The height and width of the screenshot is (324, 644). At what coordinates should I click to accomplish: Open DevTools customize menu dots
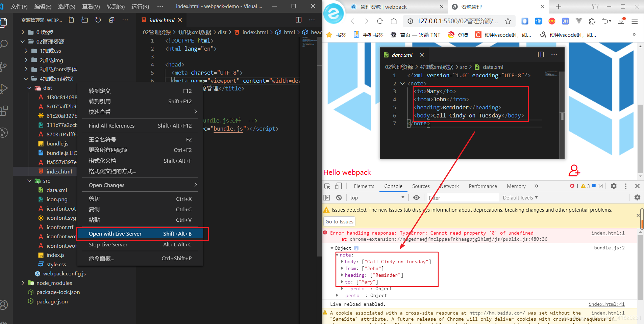[626, 186]
